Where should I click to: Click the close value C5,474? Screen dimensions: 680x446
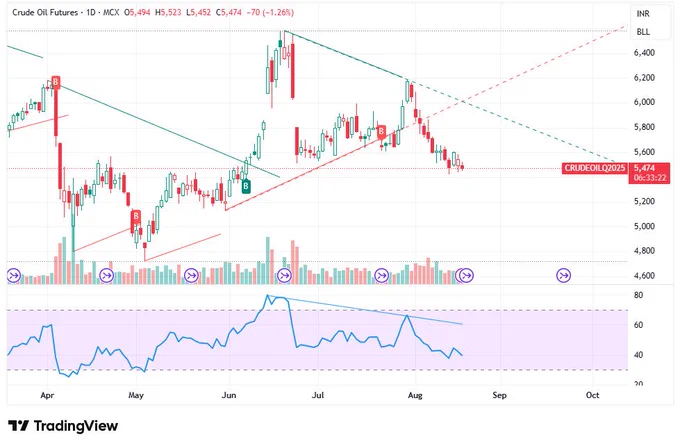(229, 13)
